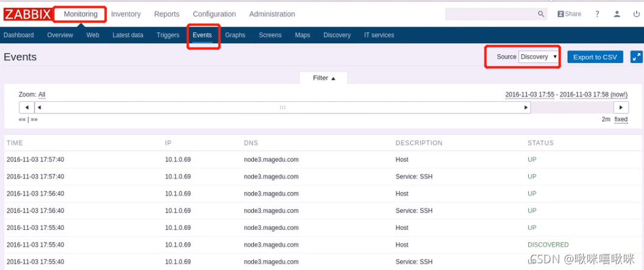Screen dimensions: 644x270
Task: Toggle fullscreen mode icon
Action: pos(636,57)
